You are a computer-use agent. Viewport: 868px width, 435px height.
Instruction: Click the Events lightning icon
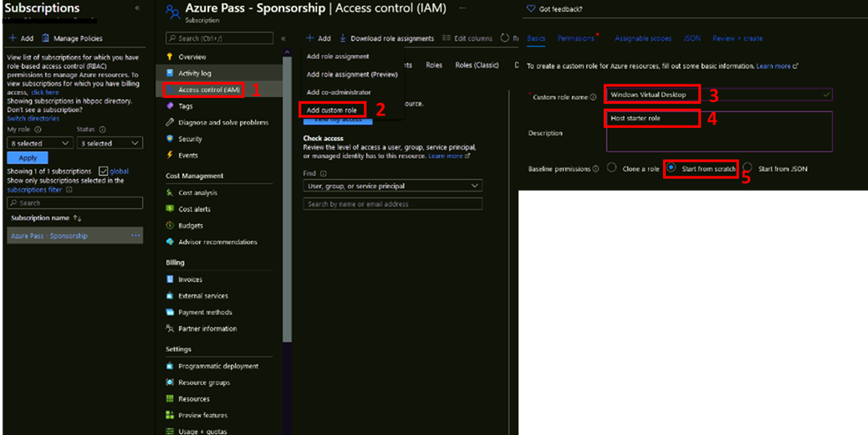point(170,155)
